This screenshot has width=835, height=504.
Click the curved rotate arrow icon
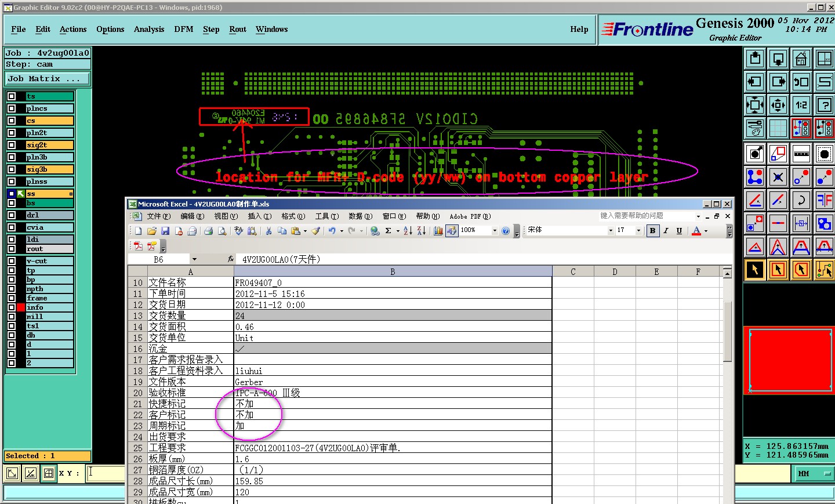click(x=801, y=200)
